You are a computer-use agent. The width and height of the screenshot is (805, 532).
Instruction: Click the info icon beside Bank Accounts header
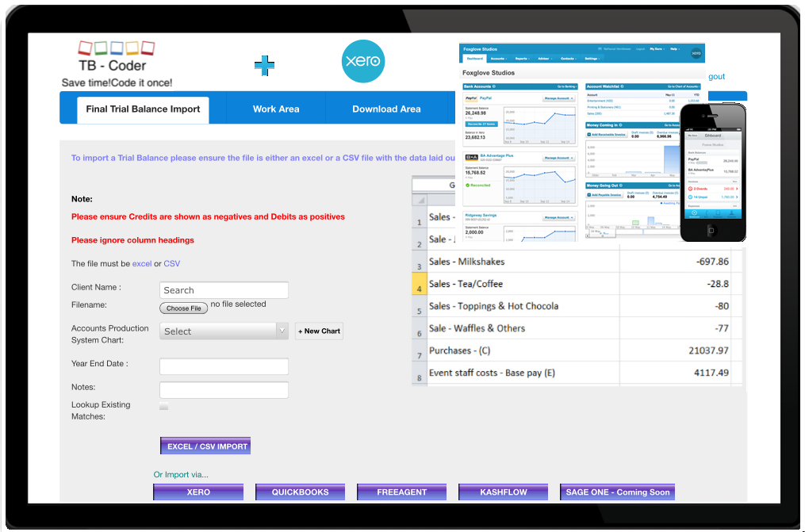click(494, 86)
